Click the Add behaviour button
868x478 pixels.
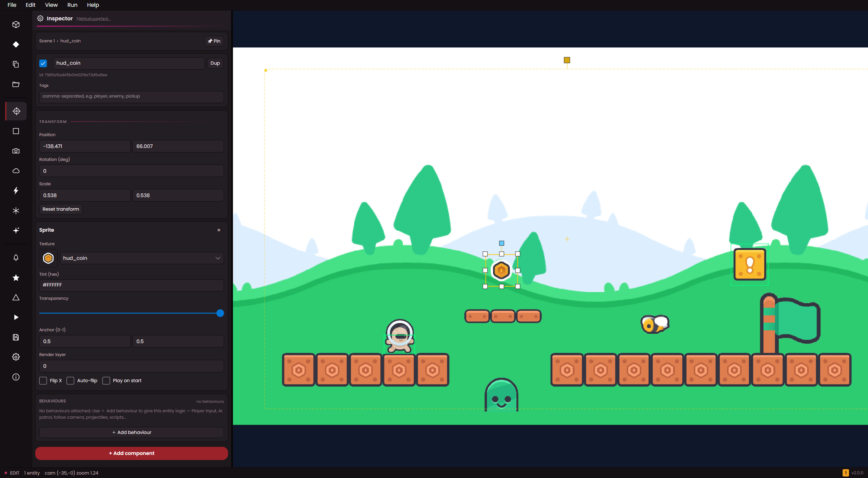(132, 432)
